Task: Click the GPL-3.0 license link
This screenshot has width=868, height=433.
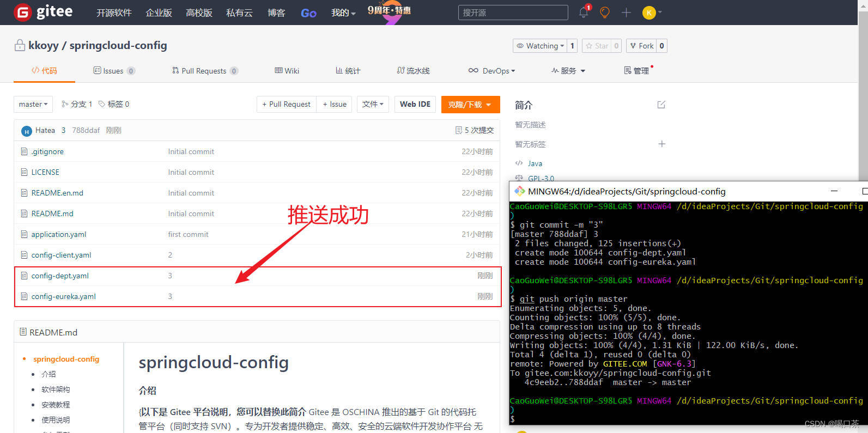Action: pyautogui.click(x=541, y=178)
